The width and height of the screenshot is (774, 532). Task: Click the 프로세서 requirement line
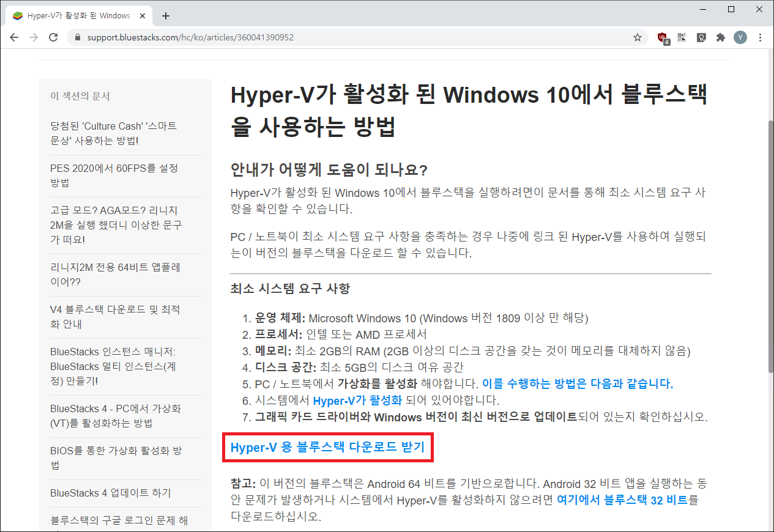tap(341, 334)
